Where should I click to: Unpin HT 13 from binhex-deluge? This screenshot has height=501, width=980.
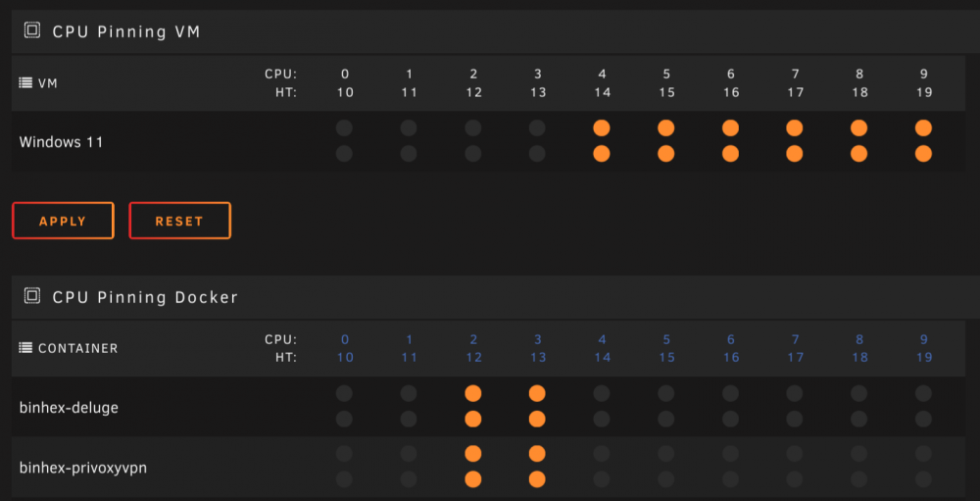(537, 419)
